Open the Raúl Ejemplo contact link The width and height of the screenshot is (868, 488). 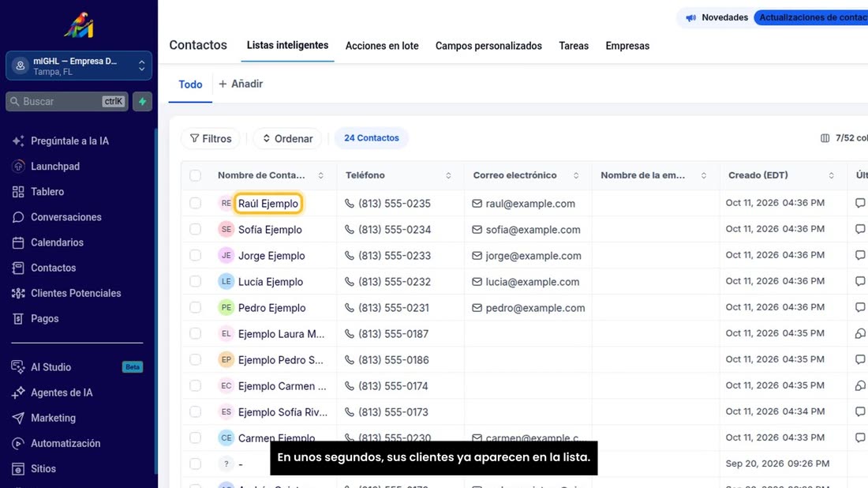pos(268,203)
